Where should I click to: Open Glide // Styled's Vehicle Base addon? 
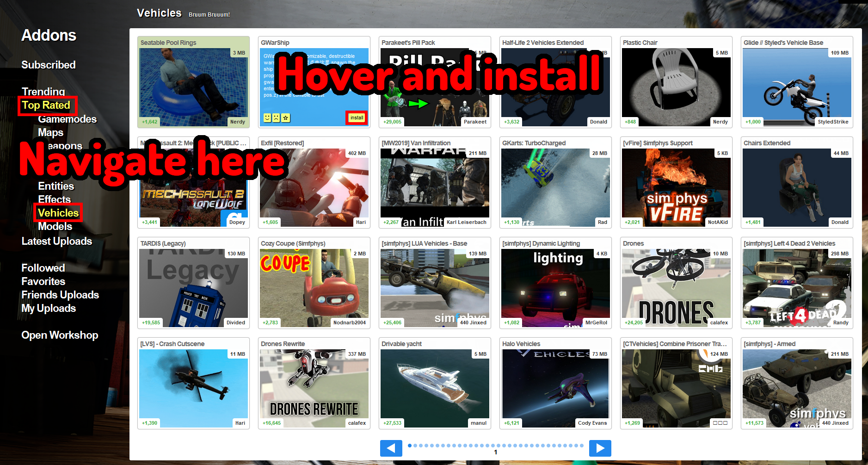coord(797,82)
